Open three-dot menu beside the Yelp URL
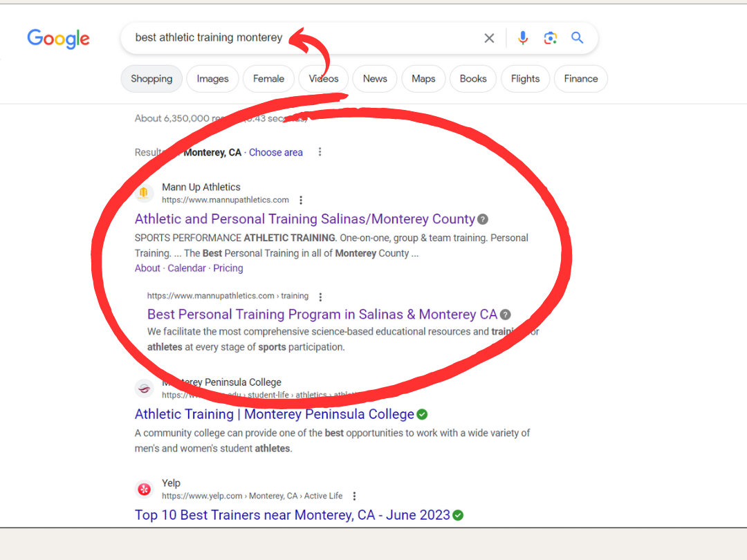 [354, 496]
